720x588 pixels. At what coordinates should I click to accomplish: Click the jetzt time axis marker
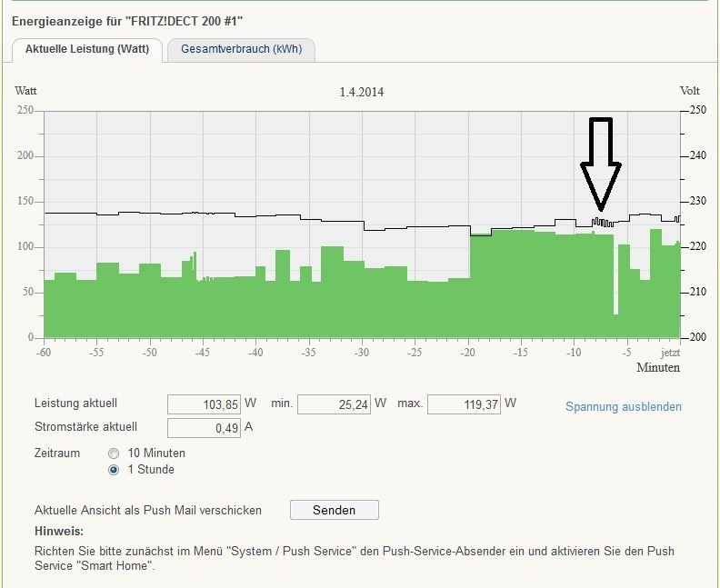point(670,353)
